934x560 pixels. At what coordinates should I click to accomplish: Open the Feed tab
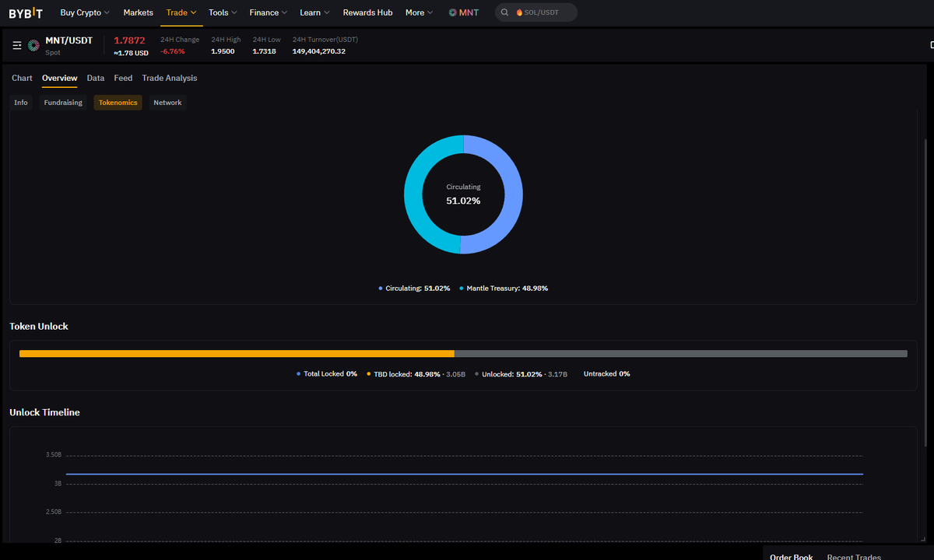(123, 78)
